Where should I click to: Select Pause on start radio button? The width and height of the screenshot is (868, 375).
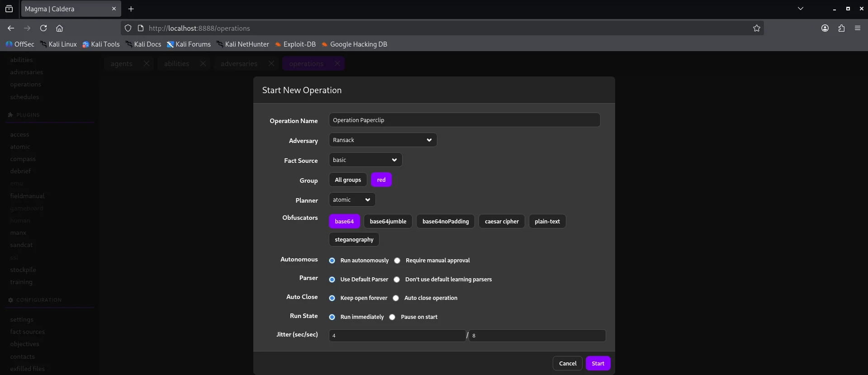(392, 317)
